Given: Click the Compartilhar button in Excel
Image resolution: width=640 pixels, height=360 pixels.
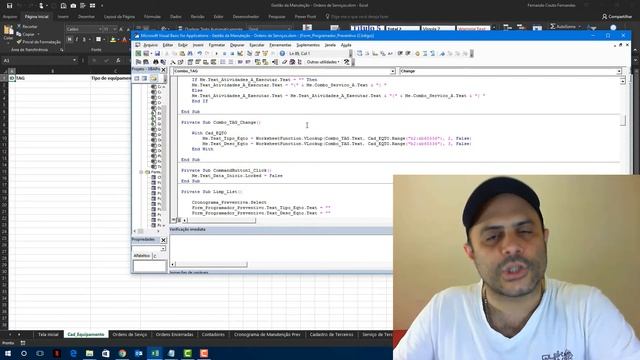Looking at the screenshot, I should (617, 17).
